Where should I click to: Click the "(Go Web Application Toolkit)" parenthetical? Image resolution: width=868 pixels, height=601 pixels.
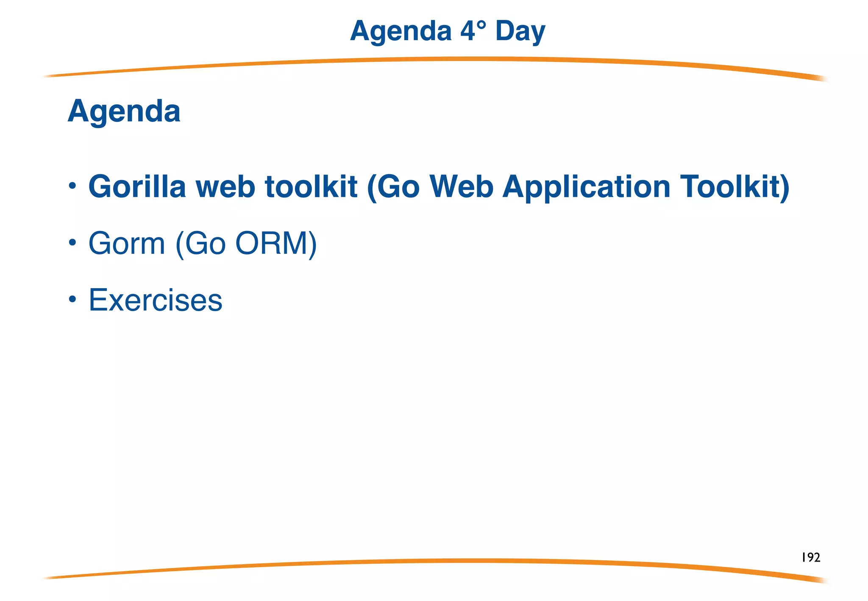tap(578, 187)
